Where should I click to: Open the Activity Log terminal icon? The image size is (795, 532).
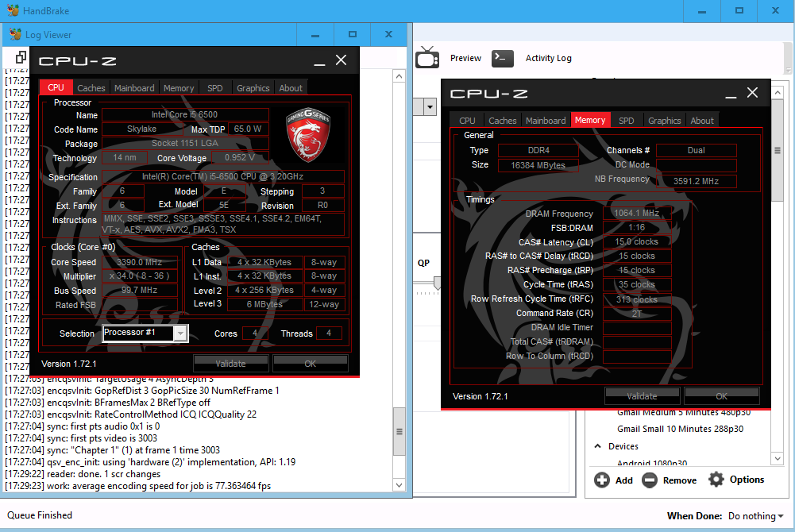(503, 58)
